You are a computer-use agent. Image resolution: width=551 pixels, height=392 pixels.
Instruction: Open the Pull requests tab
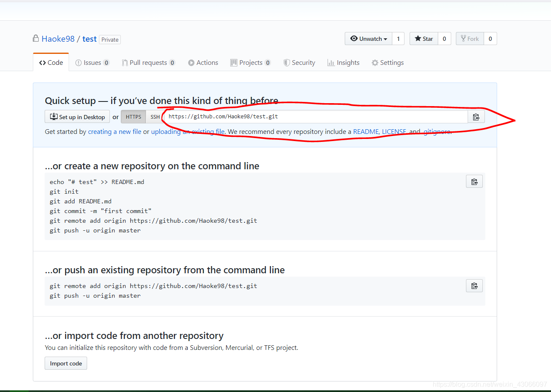pyautogui.click(x=149, y=63)
